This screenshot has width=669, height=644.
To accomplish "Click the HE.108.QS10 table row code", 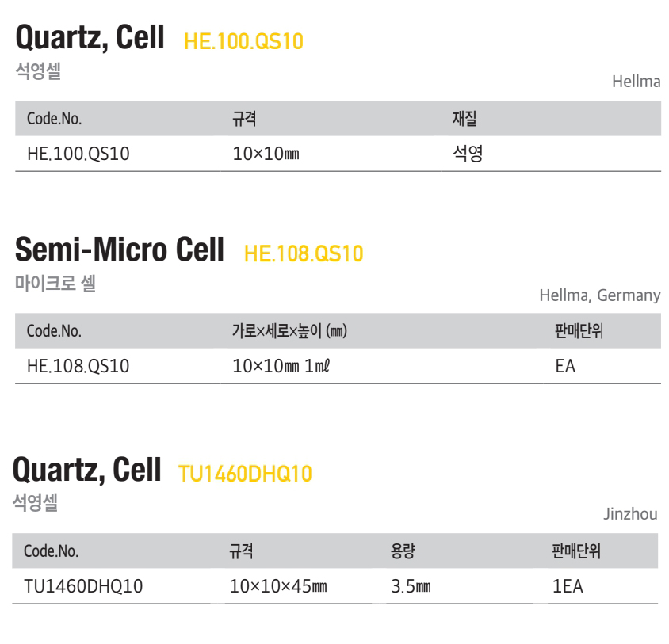I will pyautogui.click(x=78, y=366).
